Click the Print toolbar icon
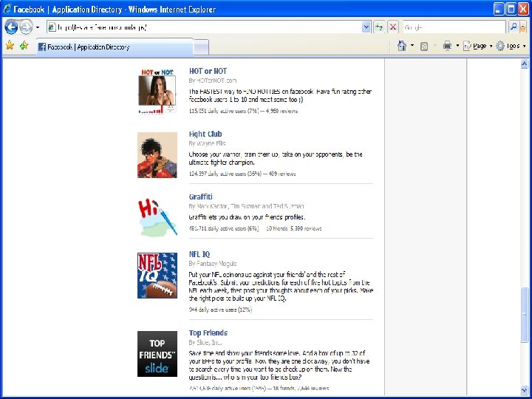The image size is (532, 399). pyautogui.click(x=447, y=46)
